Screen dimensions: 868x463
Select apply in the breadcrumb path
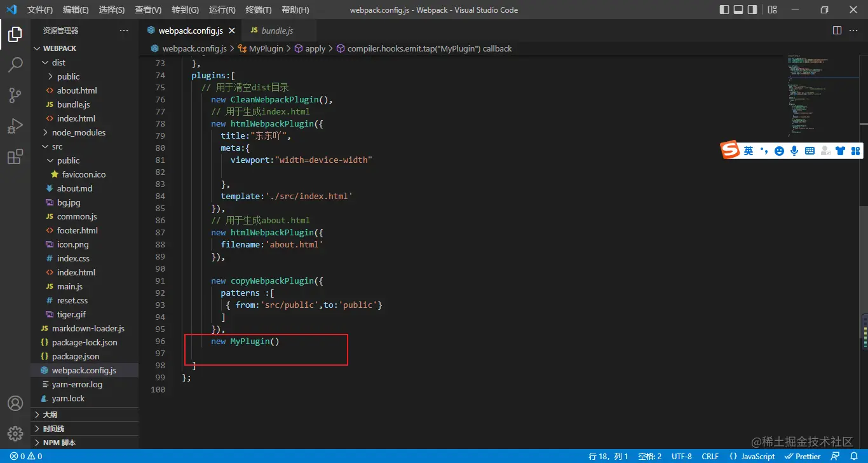point(315,48)
